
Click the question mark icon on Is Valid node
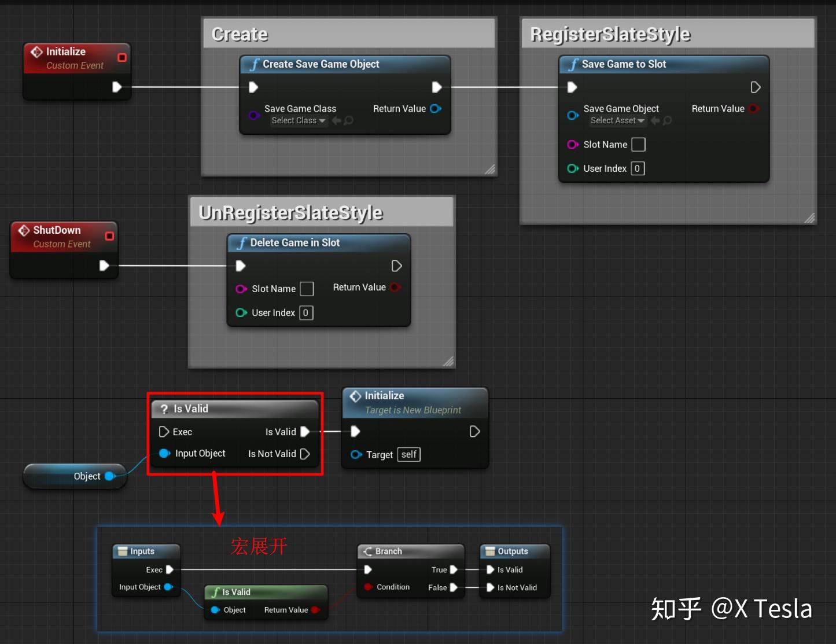[x=165, y=409]
